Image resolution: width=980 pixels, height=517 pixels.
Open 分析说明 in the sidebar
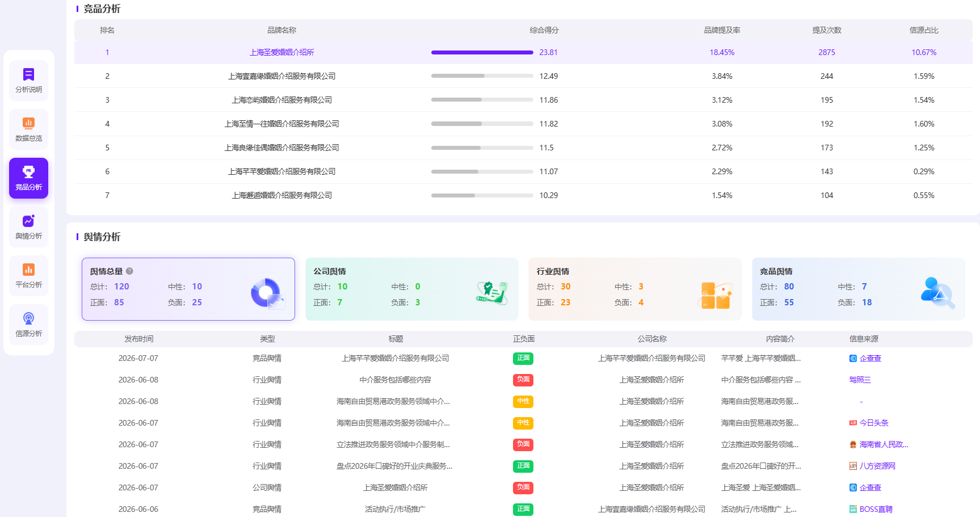tap(28, 81)
